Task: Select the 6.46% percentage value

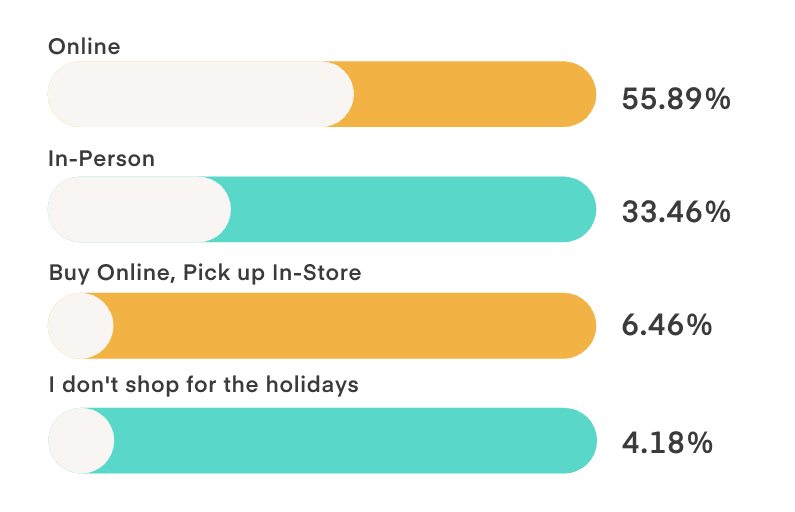Action: point(667,325)
